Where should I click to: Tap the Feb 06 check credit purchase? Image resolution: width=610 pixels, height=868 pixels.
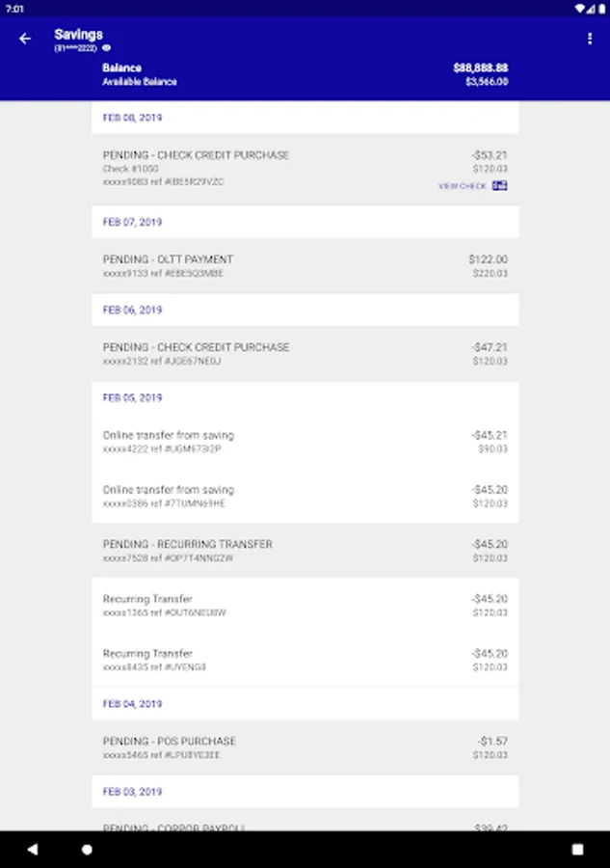305,354
